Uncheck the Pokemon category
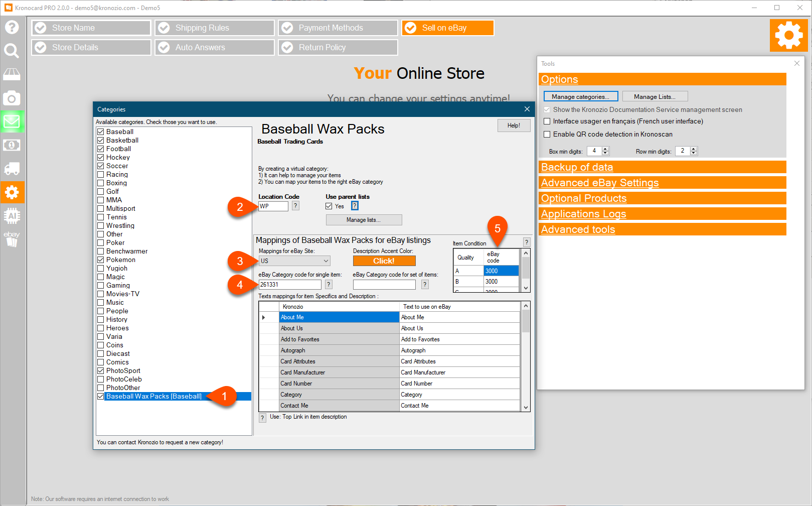 pyautogui.click(x=100, y=260)
